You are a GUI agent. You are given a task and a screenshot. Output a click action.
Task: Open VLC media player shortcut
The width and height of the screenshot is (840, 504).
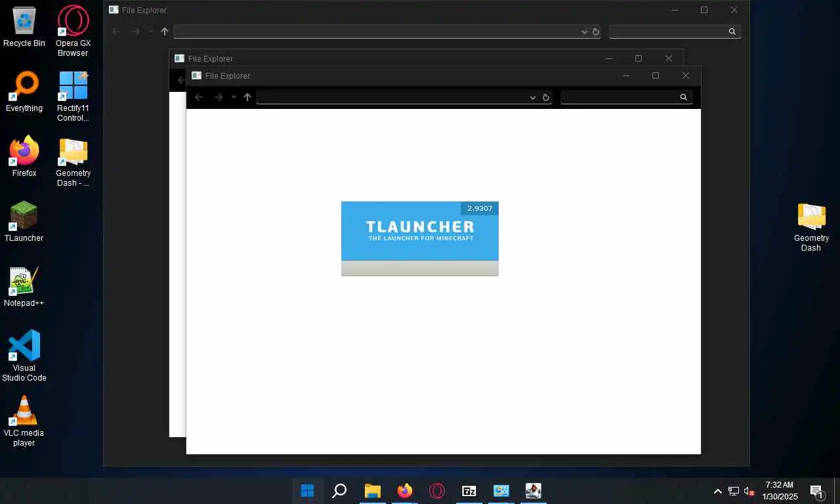[24, 421]
